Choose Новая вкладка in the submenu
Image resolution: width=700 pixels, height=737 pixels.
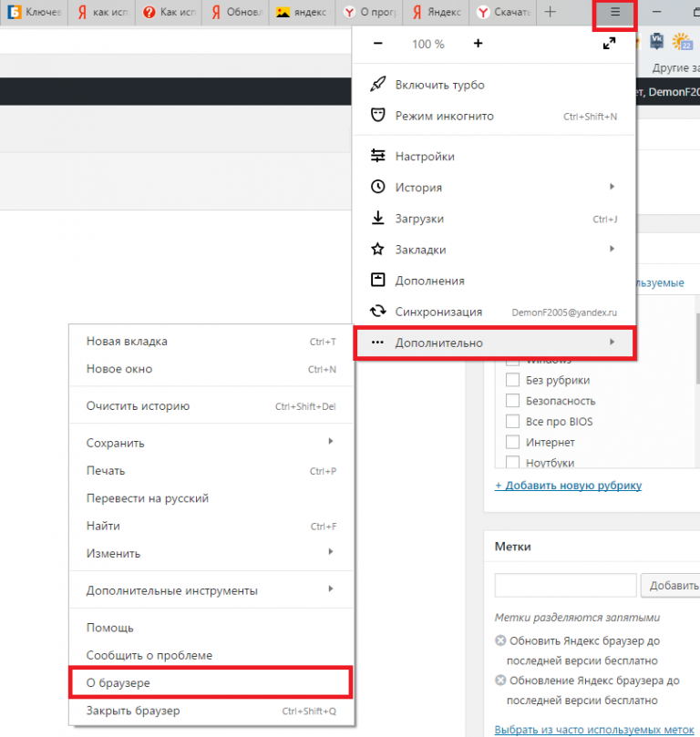[x=211, y=342]
